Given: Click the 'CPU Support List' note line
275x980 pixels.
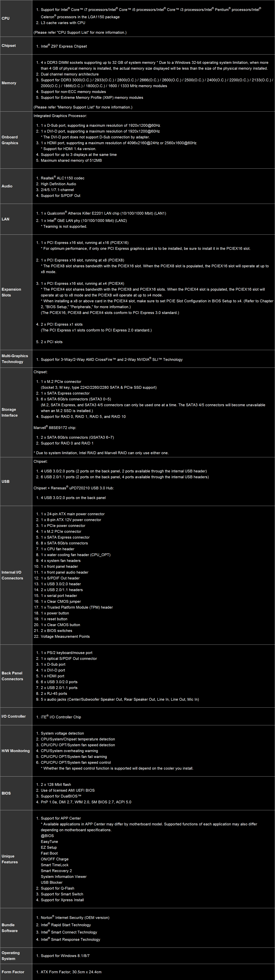Looking at the screenshot, I should [80, 32].
